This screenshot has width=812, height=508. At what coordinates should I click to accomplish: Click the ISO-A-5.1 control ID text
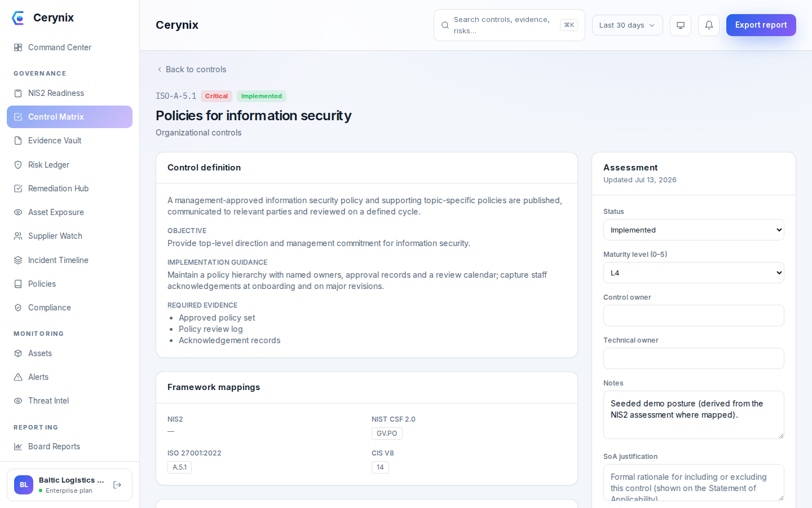coord(176,96)
